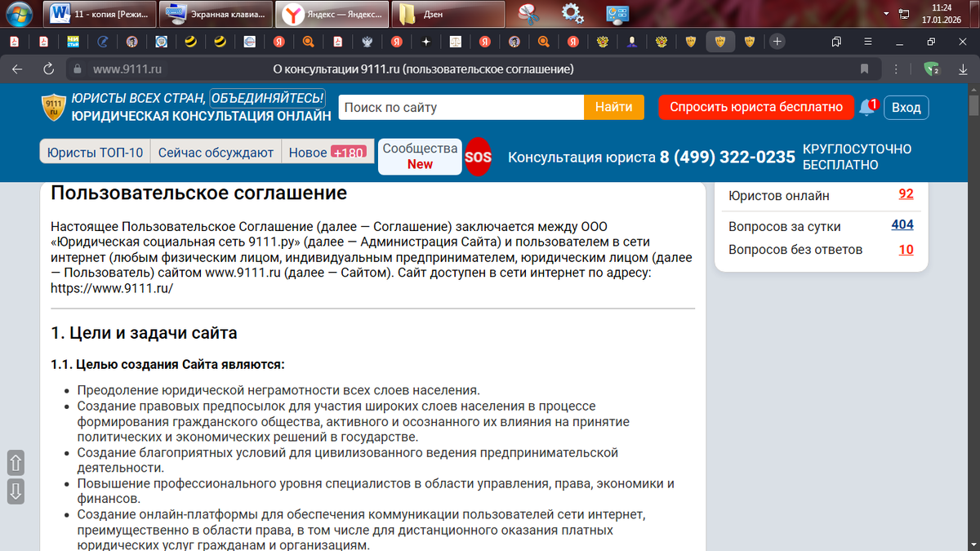Screen dimensions: 980x551
Task: Click the Найти search button
Action: pos(614,107)
